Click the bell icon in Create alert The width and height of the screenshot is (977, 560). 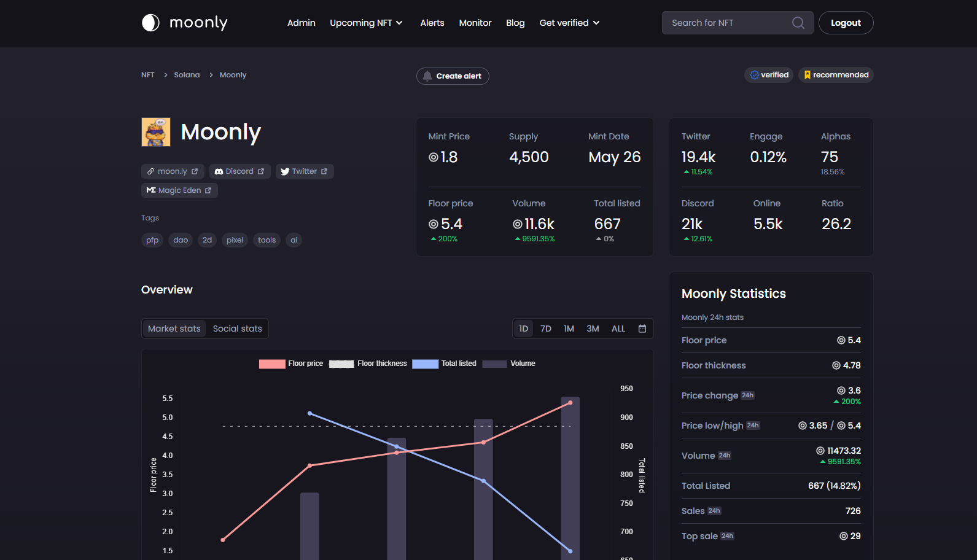[x=427, y=76]
